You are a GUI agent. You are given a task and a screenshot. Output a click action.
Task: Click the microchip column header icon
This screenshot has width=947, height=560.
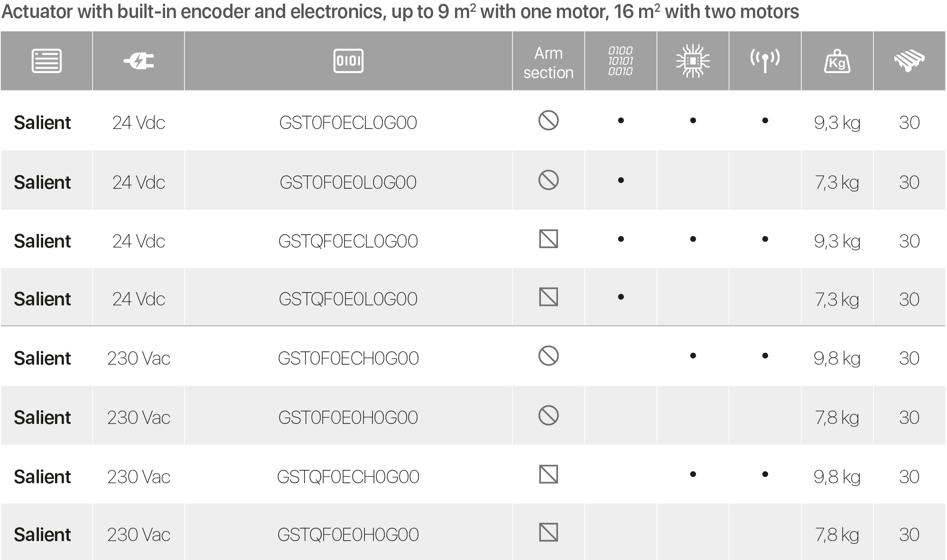point(693,61)
